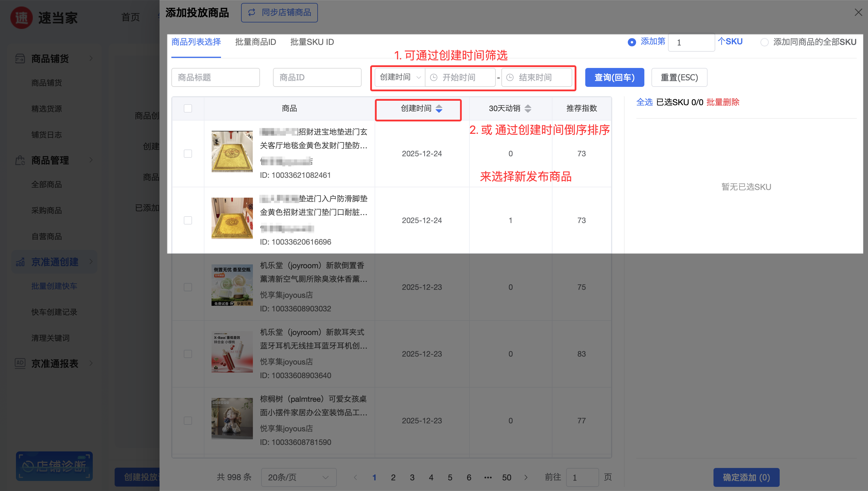Click the 创建时间 column sort arrows

tap(439, 108)
